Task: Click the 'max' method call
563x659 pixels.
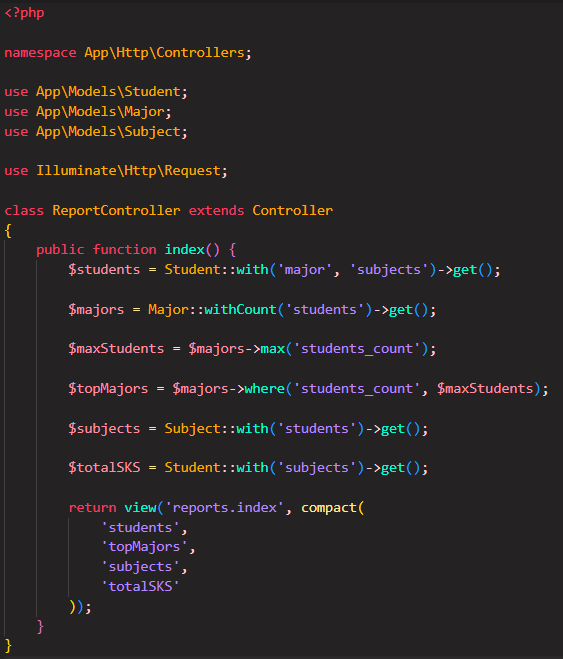Action: coord(272,348)
